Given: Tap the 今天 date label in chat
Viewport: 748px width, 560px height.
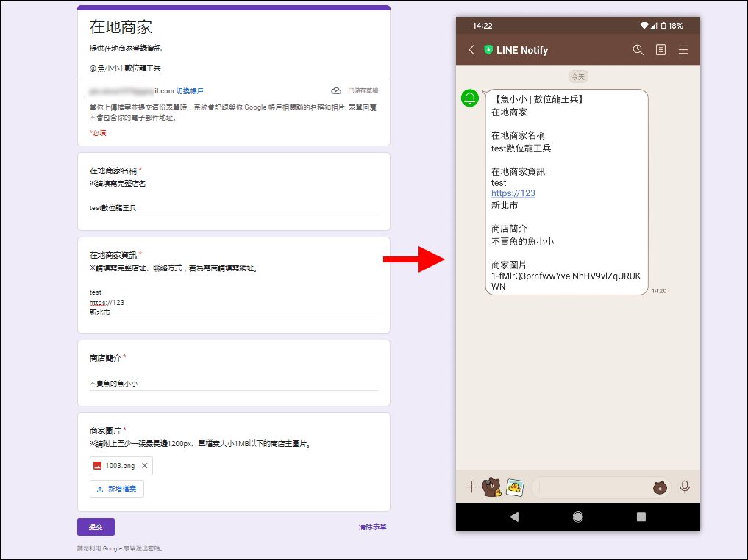Looking at the screenshot, I should [x=578, y=76].
